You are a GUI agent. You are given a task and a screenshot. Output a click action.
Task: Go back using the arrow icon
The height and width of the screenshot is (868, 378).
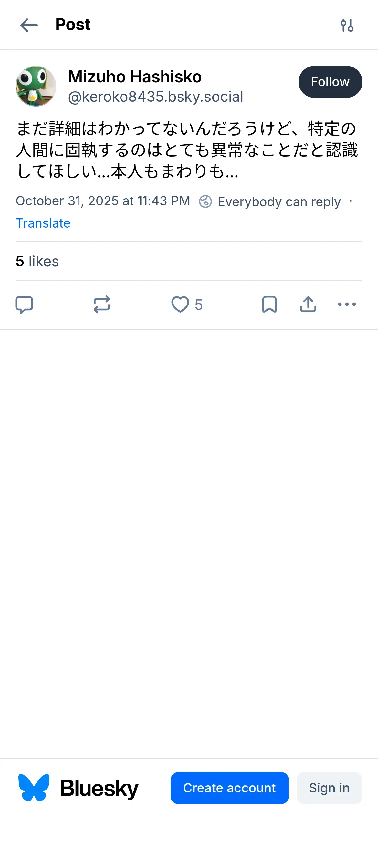[29, 25]
